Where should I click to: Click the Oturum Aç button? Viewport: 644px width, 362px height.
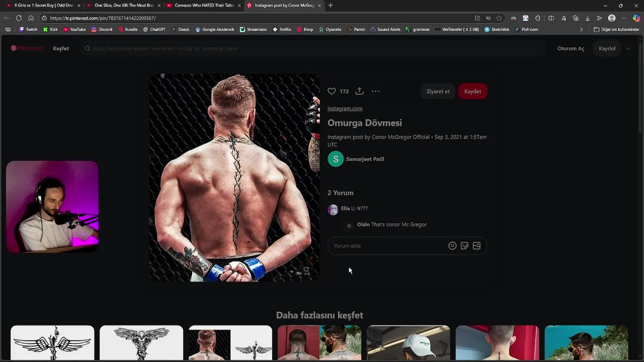coord(571,49)
